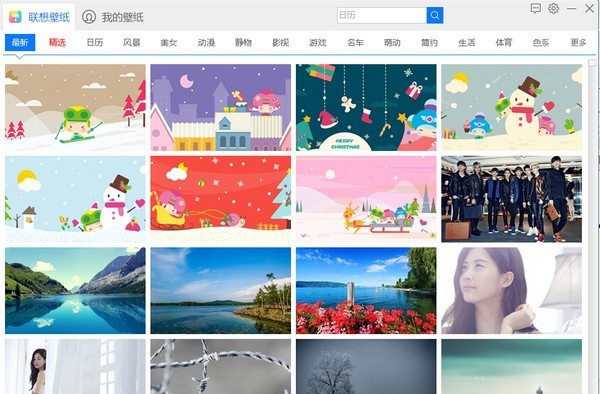Click the 联想壁纸 logo icon

coord(15,17)
